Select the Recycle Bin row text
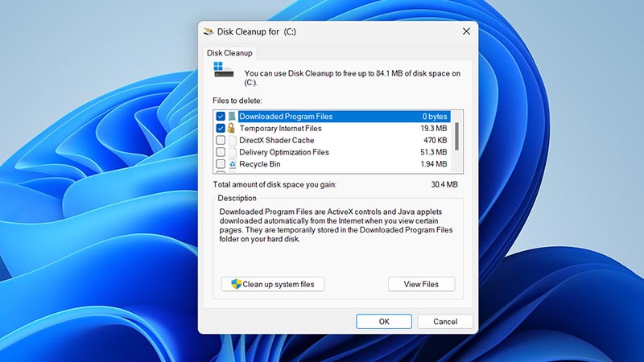Image resolution: width=644 pixels, height=362 pixels. point(260,164)
